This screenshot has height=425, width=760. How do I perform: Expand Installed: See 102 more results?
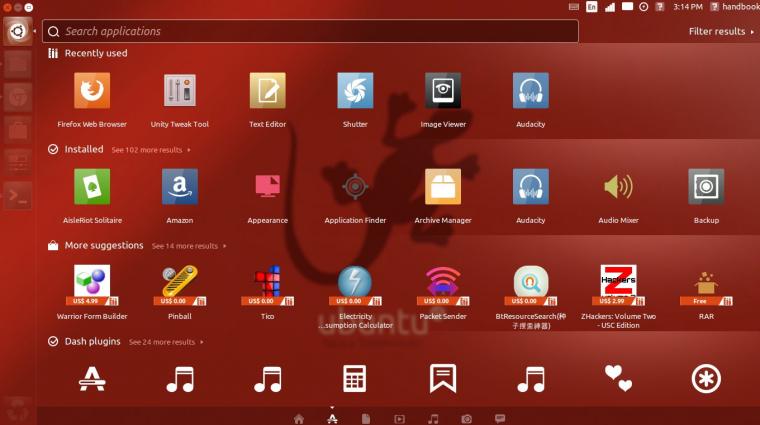pyautogui.click(x=151, y=150)
